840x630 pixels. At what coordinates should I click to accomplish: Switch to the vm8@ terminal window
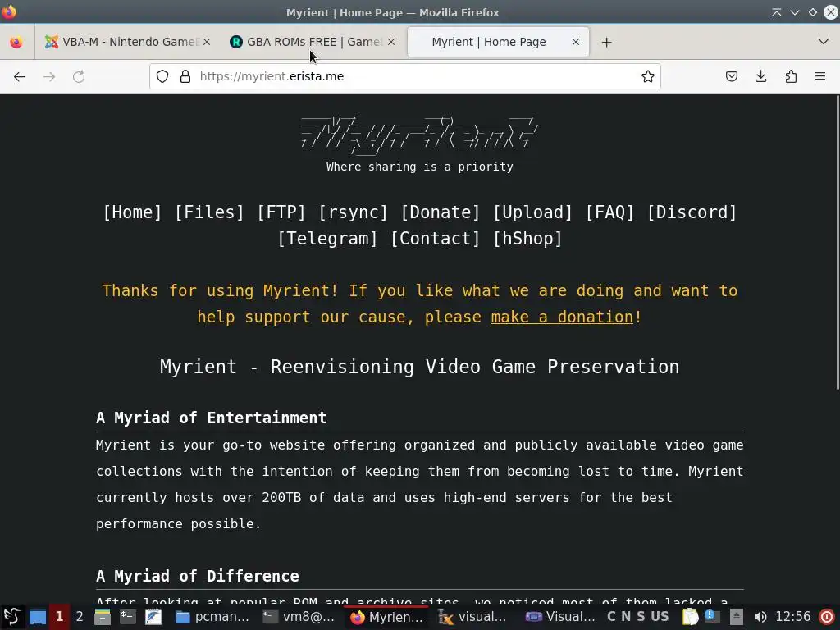[x=299, y=617]
